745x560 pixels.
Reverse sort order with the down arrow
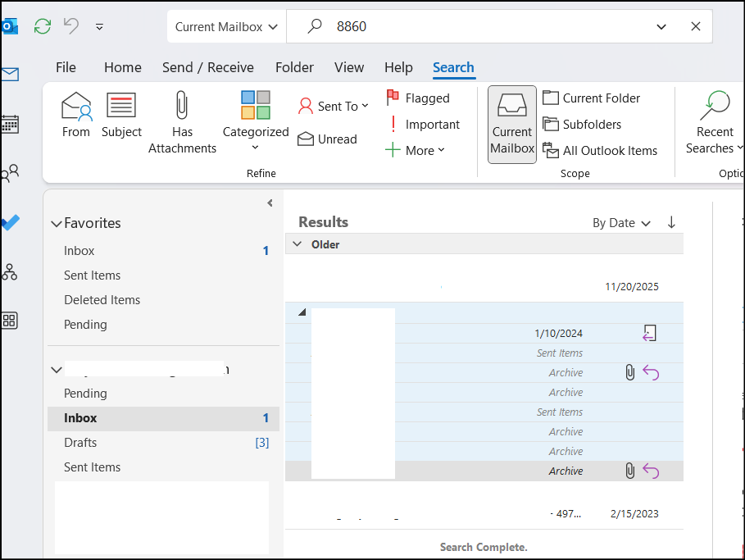pos(671,222)
